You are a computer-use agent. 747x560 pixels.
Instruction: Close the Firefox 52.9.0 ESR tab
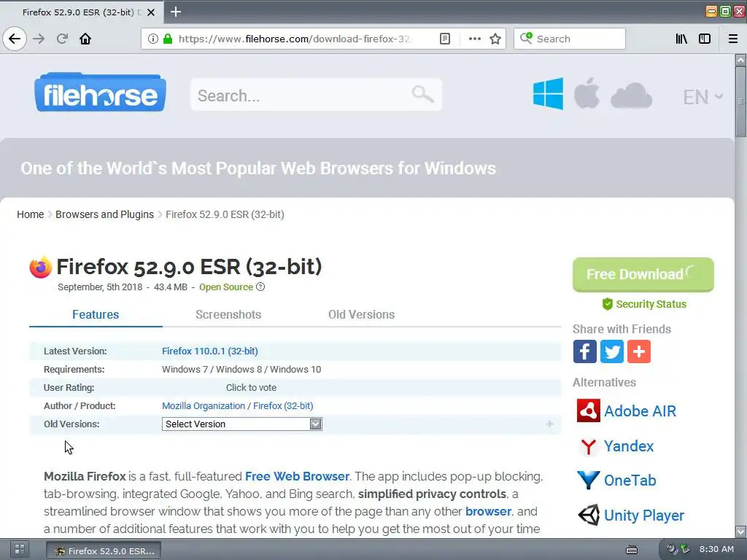[150, 12]
